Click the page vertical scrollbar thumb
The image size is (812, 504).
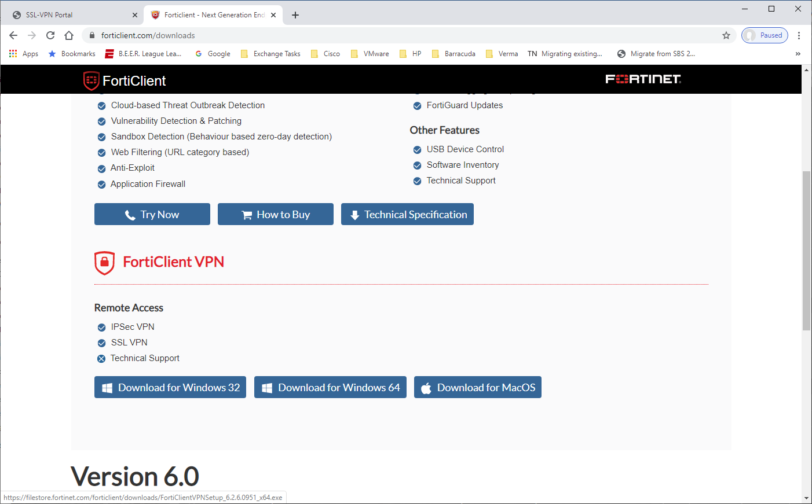[806, 251]
